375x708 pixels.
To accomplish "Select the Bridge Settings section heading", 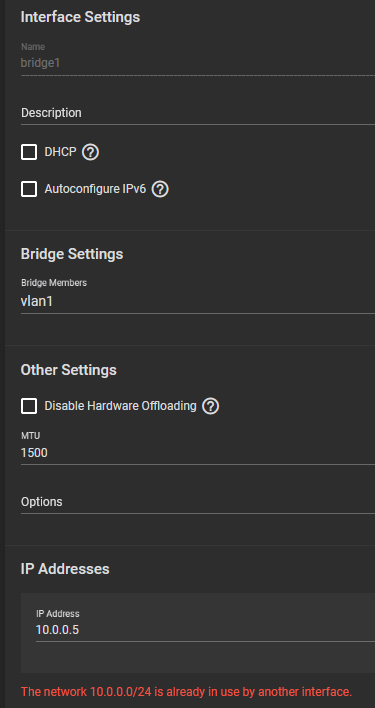I will [x=72, y=254].
